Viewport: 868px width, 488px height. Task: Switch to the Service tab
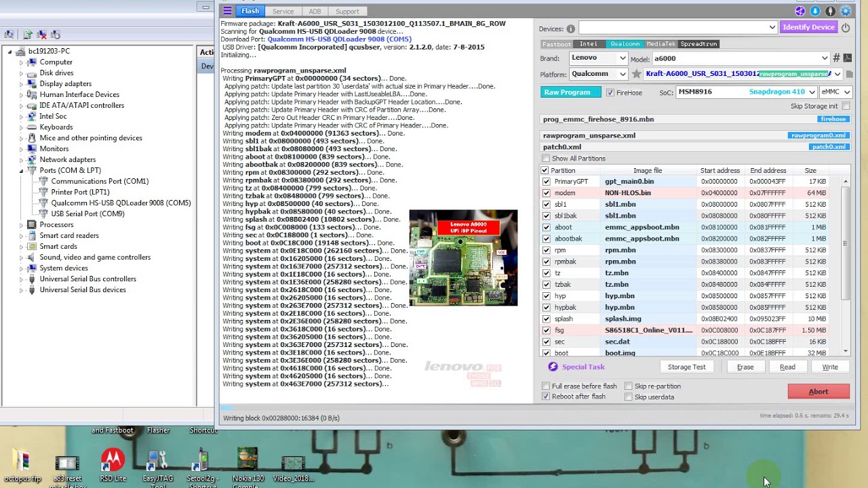tap(283, 11)
